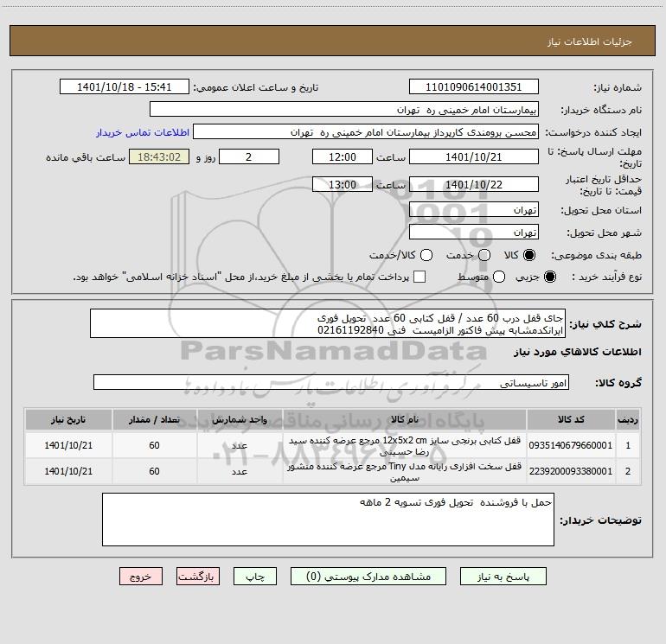Select the خدمت radio button
The width and height of the screenshot is (666, 644).
(484, 255)
